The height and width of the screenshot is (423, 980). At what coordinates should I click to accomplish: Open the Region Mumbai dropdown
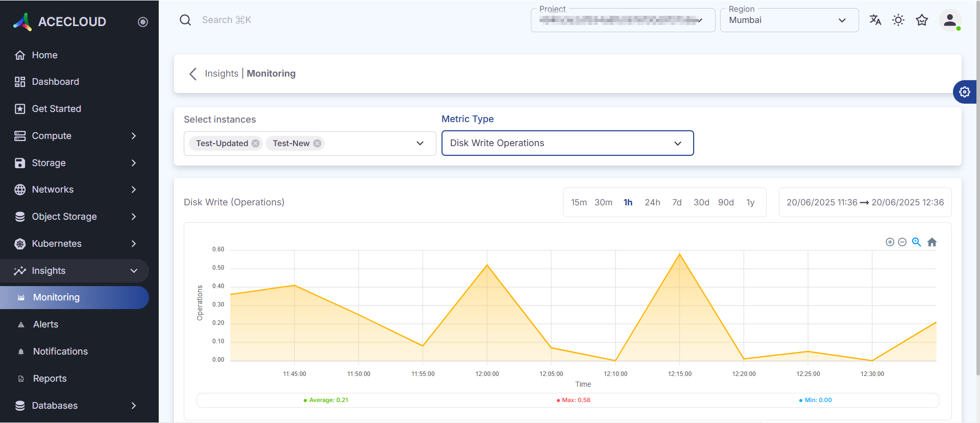[x=789, y=20]
